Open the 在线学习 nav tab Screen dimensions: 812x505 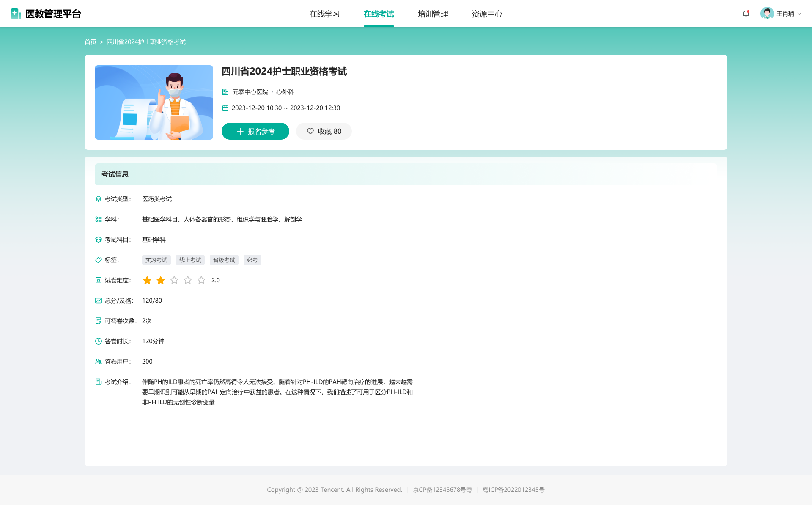pyautogui.click(x=324, y=14)
